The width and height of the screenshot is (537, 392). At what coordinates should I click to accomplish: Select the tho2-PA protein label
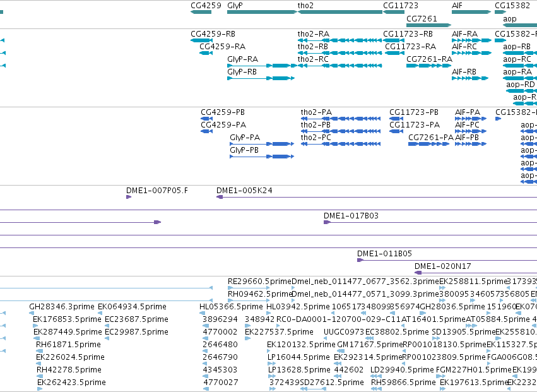point(316,112)
